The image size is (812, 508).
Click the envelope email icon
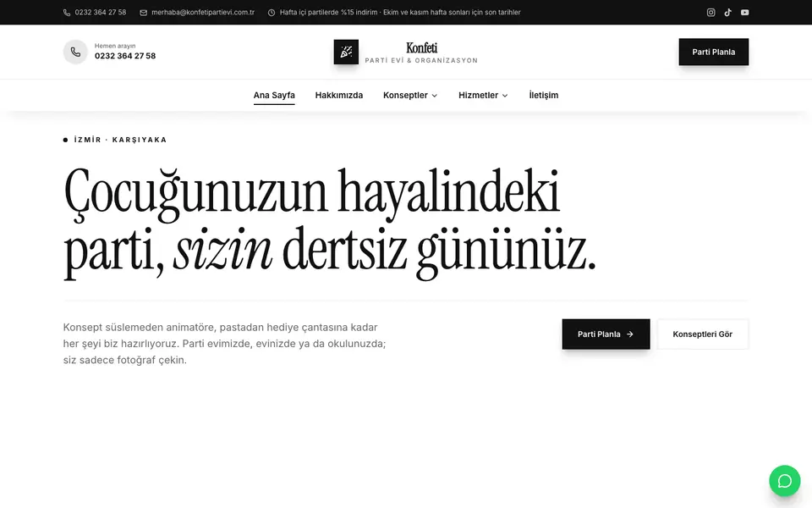144,13
